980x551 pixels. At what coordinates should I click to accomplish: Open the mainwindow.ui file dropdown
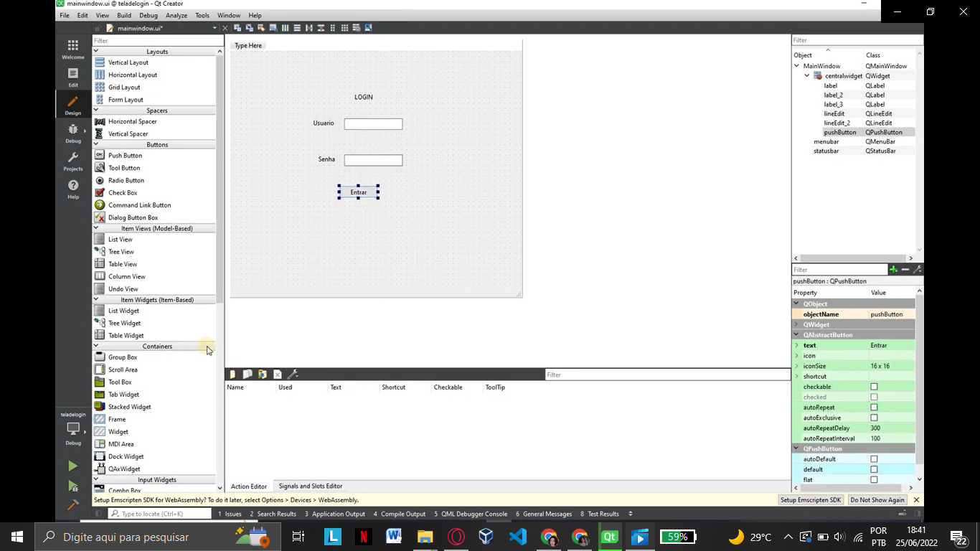pos(214,28)
